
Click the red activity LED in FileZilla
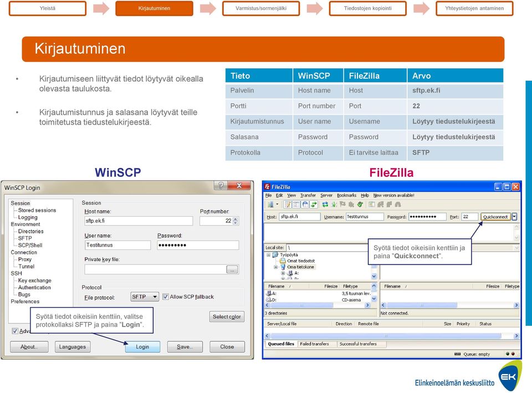pos(513,354)
